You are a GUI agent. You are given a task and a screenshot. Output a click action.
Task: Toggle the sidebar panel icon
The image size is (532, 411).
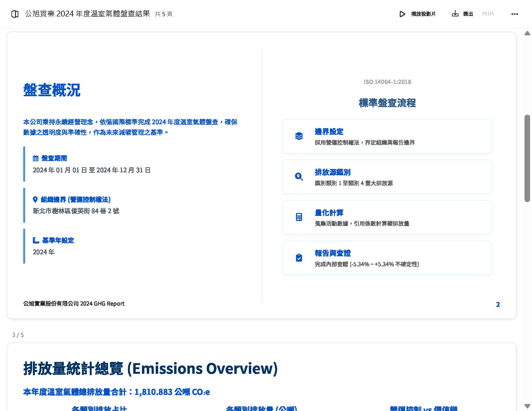click(x=15, y=14)
